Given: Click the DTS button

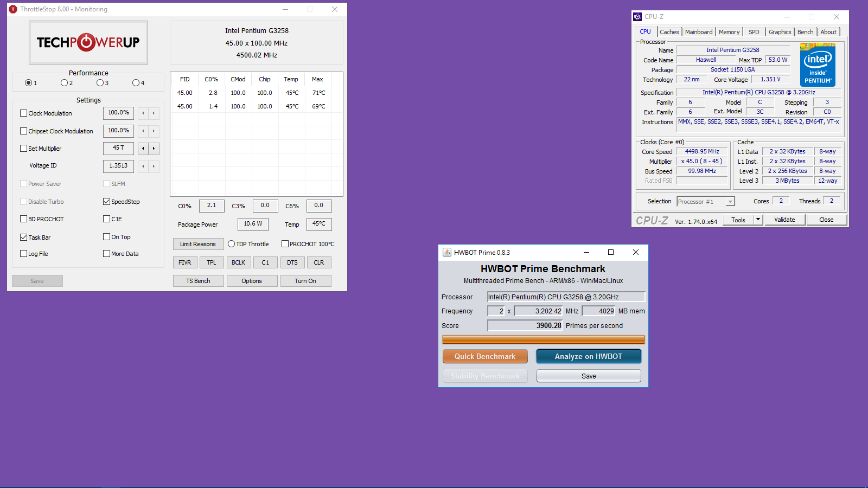Looking at the screenshot, I should tap(292, 262).
